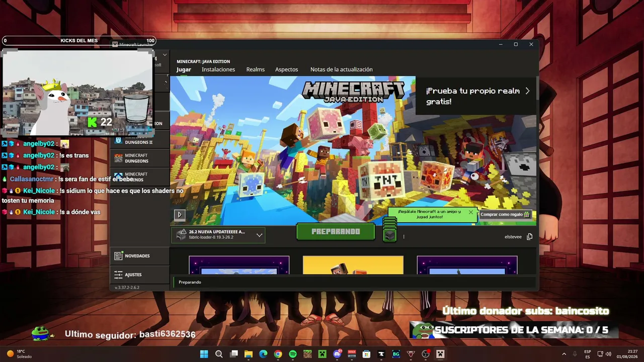The width and height of the screenshot is (644, 362).
Task: Launch File Explorer from the taskbar
Action: click(248, 354)
